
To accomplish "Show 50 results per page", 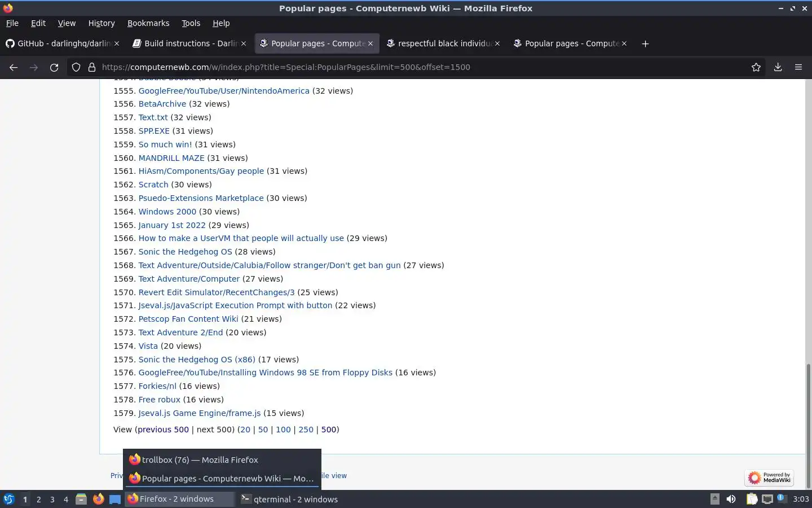I will [263, 430].
